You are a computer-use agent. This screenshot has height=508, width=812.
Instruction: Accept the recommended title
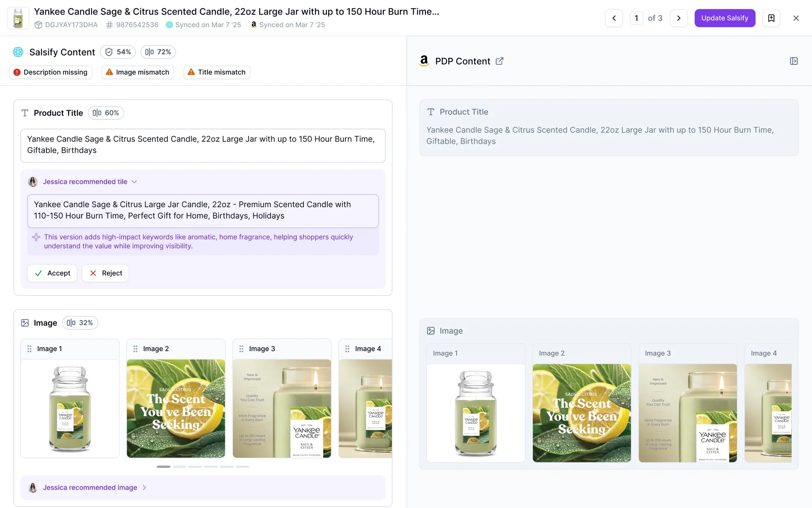[x=52, y=273]
